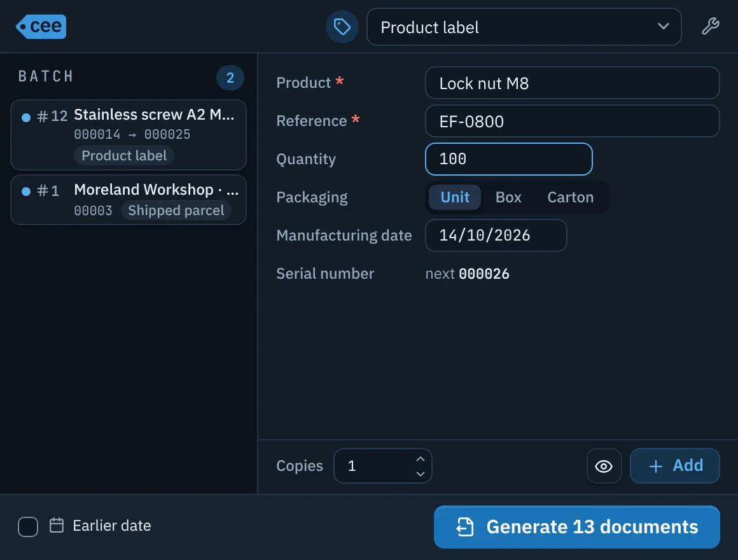
Task: Click the Packaging label
Action: [x=312, y=197]
